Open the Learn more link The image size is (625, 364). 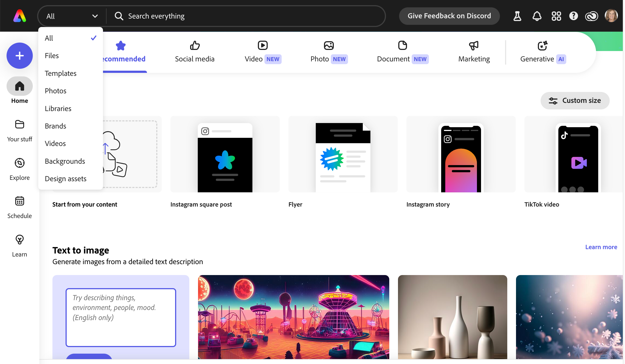click(601, 247)
